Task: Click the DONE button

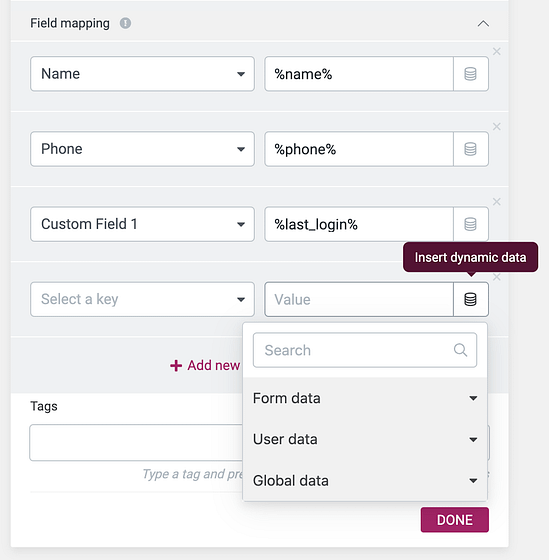Action: point(455,520)
